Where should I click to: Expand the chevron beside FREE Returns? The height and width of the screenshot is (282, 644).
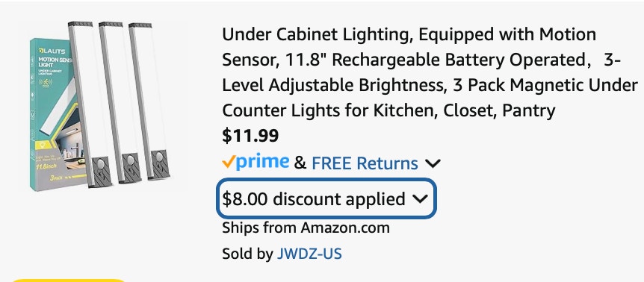tap(433, 163)
